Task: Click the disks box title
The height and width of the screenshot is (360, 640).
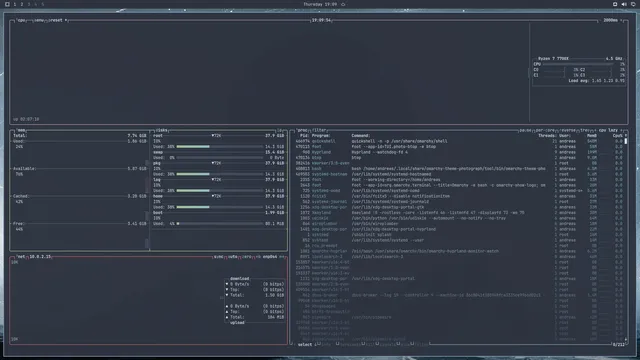Action: coord(161,130)
